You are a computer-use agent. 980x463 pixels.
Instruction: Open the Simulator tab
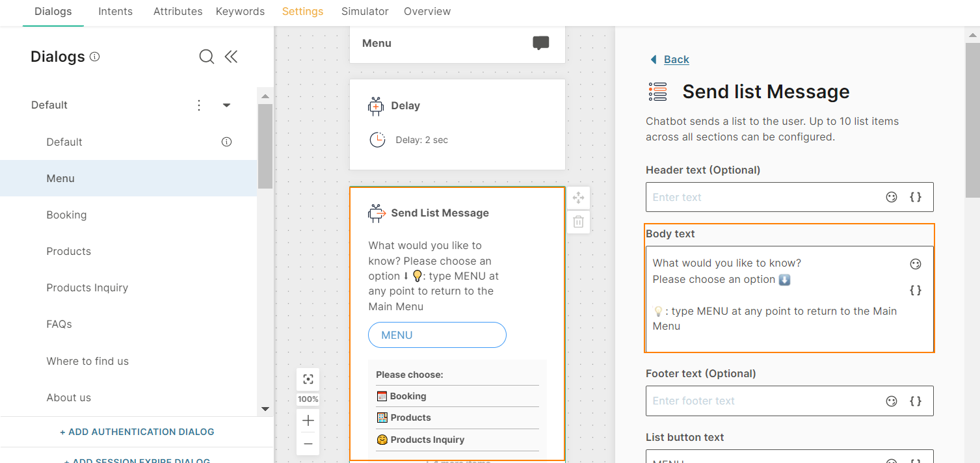(365, 11)
